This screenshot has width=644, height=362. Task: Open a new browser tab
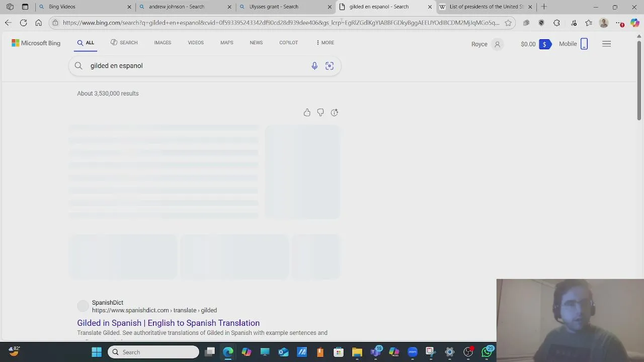click(x=544, y=7)
